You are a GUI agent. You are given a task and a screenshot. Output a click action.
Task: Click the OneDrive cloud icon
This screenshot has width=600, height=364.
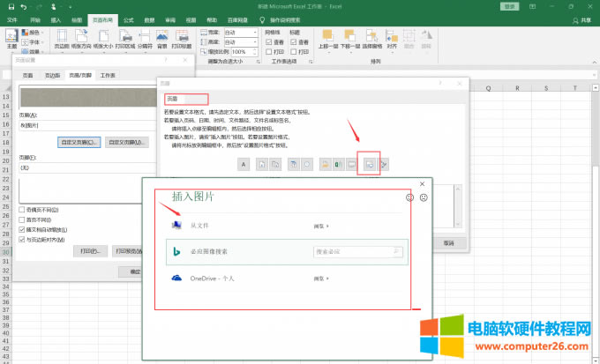(x=174, y=279)
